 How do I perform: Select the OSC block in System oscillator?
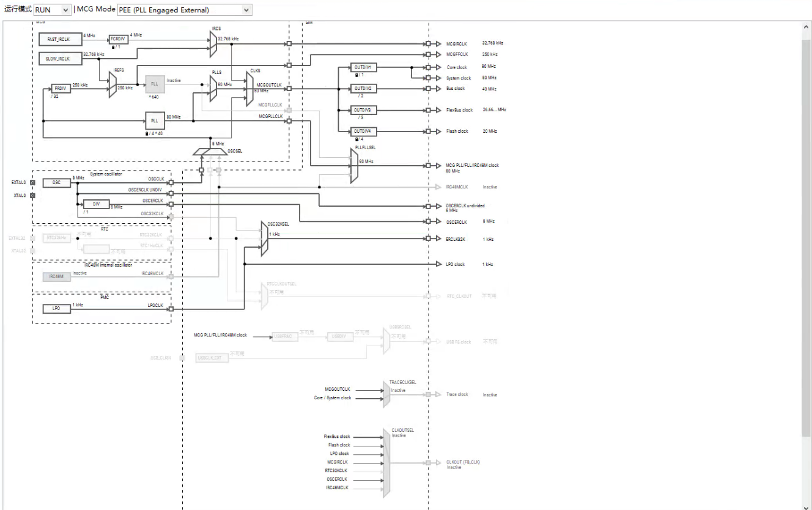tap(57, 182)
